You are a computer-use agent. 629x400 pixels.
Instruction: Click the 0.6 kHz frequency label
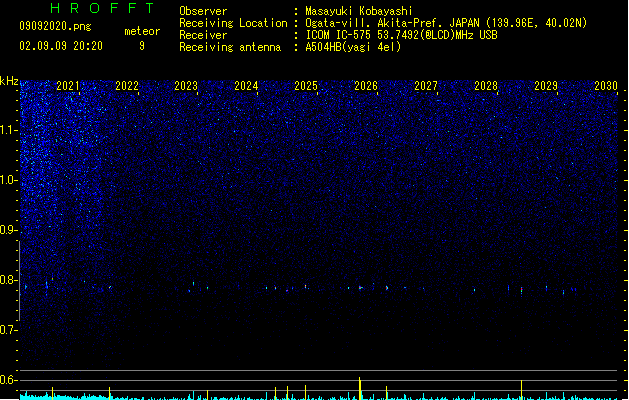coord(8,380)
